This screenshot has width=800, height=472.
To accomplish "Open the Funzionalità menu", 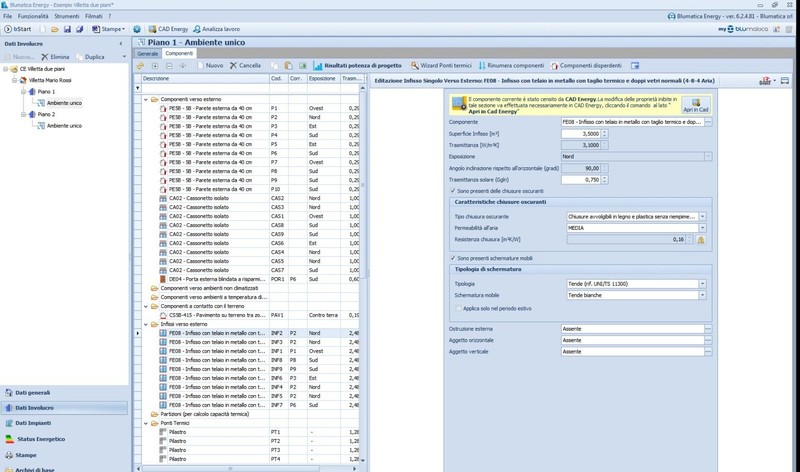I will pos(33,16).
